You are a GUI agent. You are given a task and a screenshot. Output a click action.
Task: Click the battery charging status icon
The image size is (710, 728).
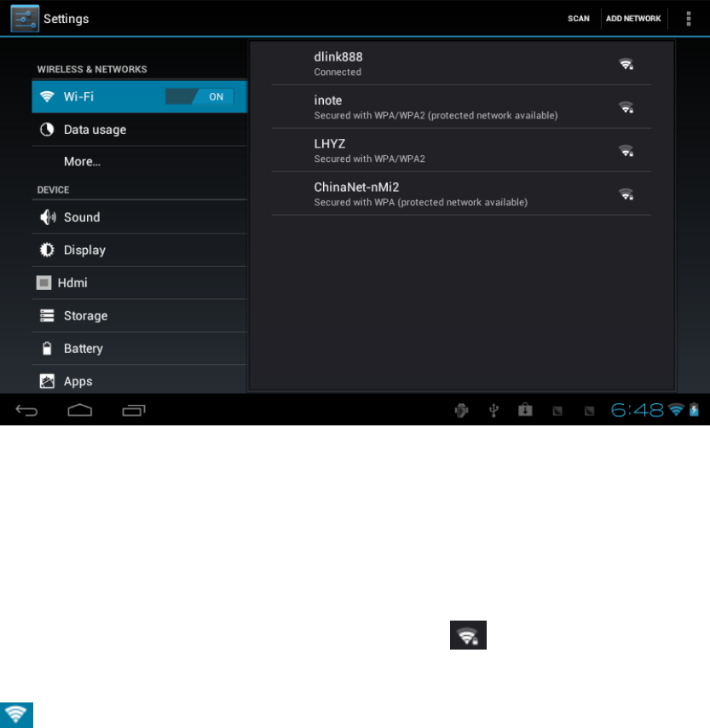(x=694, y=409)
